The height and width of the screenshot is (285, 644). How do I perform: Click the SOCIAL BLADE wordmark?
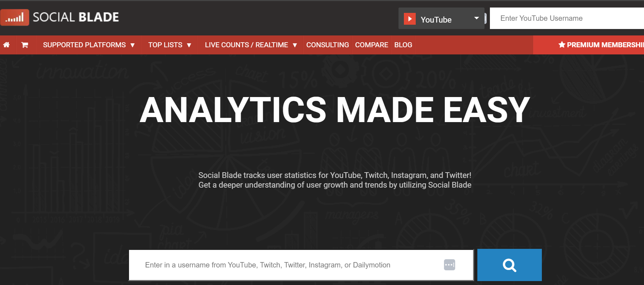[x=76, y=17]
